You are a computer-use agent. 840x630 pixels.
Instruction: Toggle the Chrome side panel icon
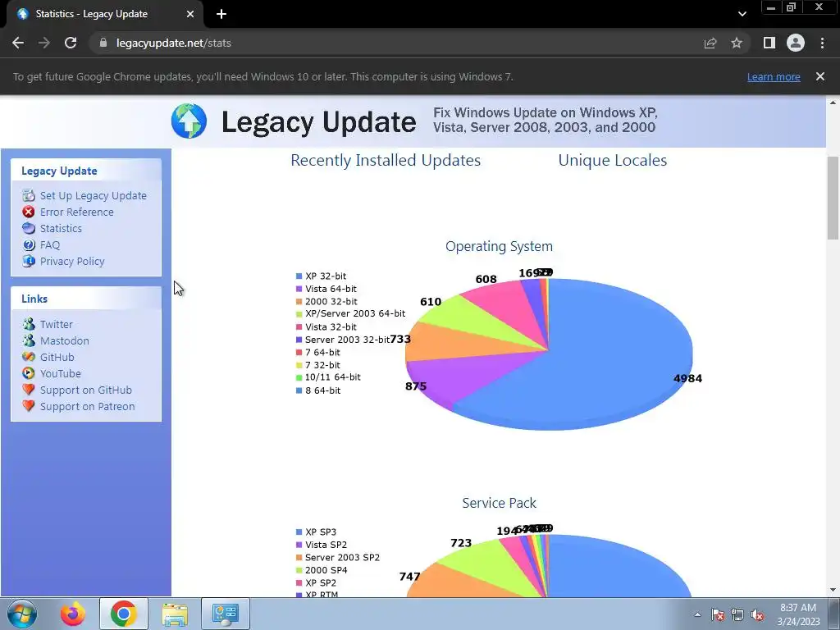[x=769, y=43]
